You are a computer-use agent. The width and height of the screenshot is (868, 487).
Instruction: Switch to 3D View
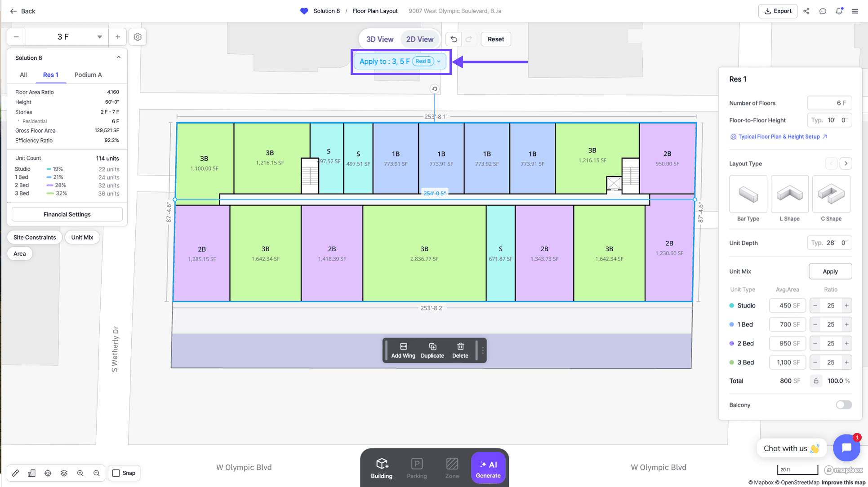coord(379,39)
